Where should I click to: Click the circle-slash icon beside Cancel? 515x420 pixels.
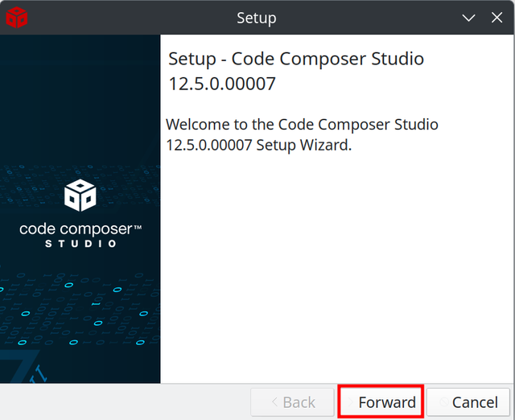coord(444,401)
